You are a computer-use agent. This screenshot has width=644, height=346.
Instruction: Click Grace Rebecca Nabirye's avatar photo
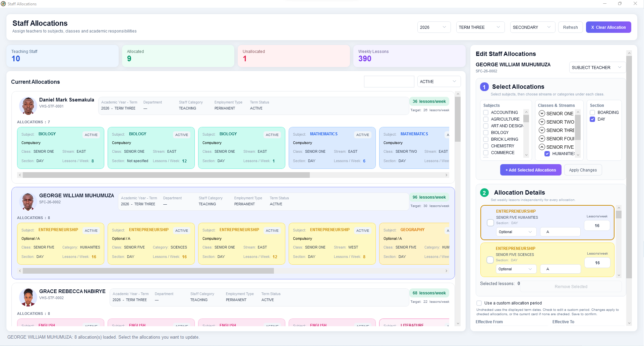tap(28, 297)
